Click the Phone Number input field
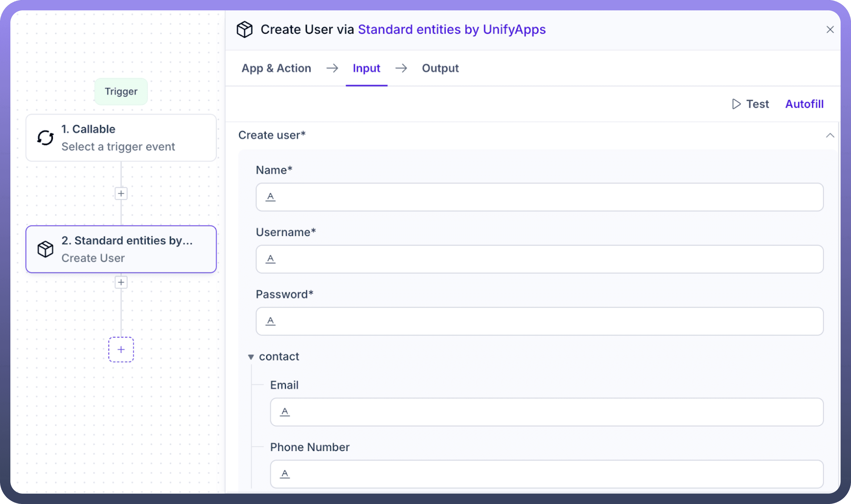The image size is (851, 504). coord(551,474)
